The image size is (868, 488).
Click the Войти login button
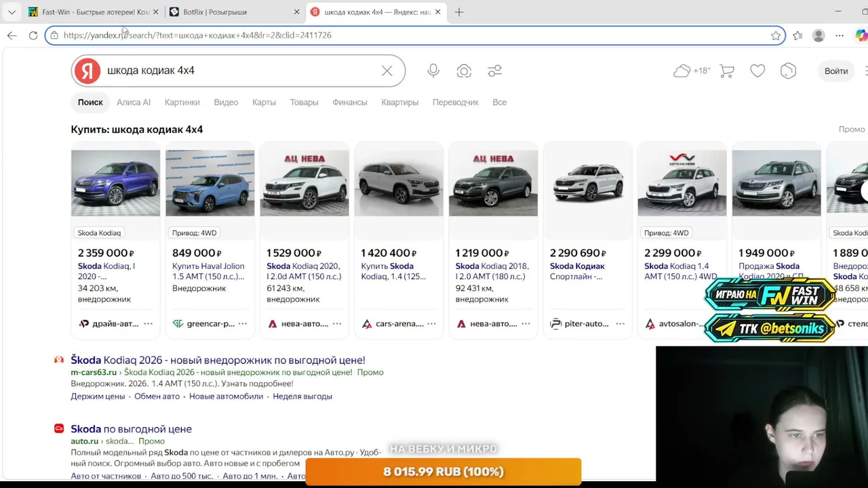click(x=836, y=70)
